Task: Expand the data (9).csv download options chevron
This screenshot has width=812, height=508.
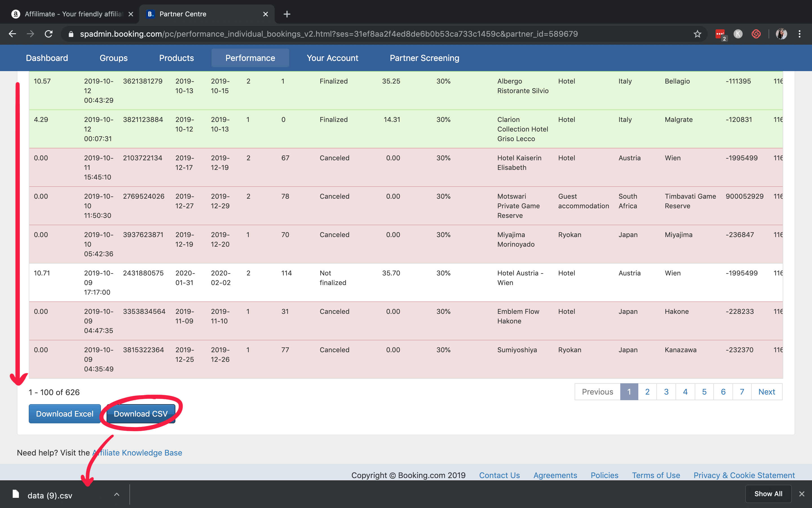Action: [116, 494]
